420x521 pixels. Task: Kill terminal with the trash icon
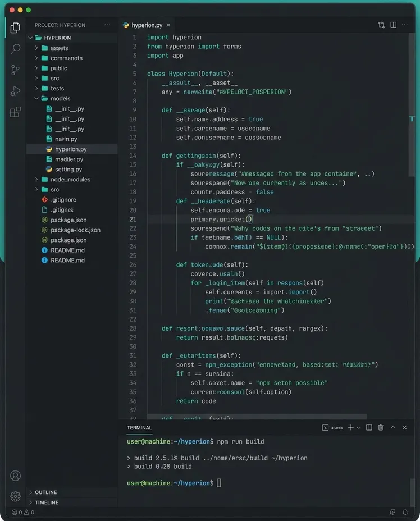click(x=381, y=428)
